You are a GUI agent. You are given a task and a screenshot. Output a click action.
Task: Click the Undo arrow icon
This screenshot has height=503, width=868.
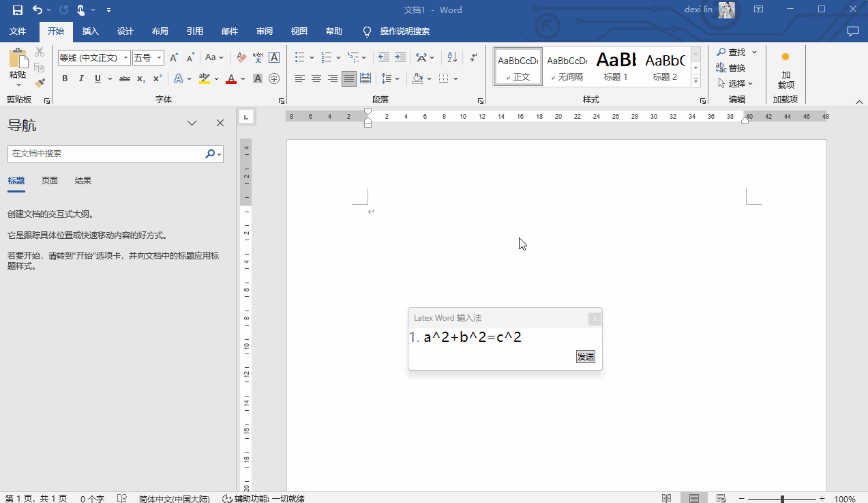tap(38, 10)
